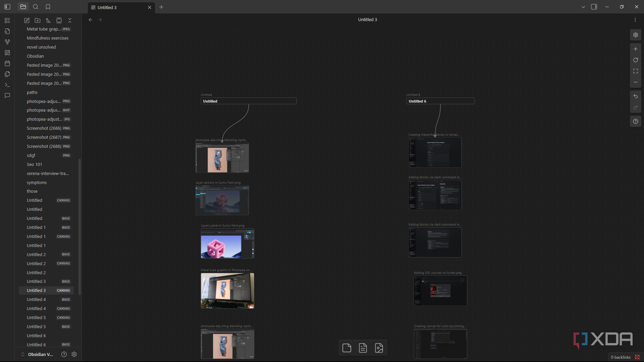This screenshot has height=362, width=644.
Task: Open the Seo 101 note
Action: (46, 164)
